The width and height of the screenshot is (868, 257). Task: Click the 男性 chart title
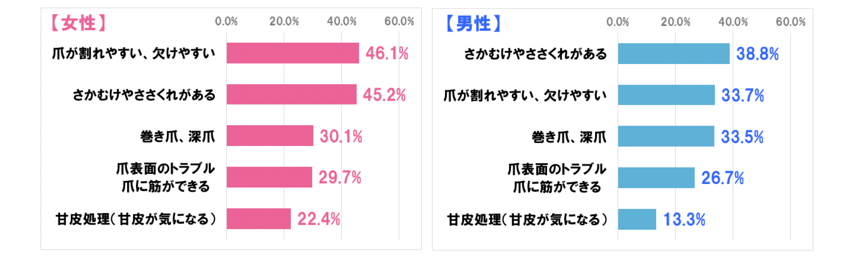[473, 23]
